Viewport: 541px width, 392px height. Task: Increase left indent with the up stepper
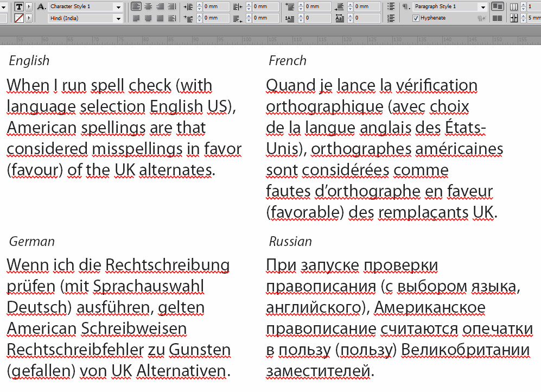point(198,4)
